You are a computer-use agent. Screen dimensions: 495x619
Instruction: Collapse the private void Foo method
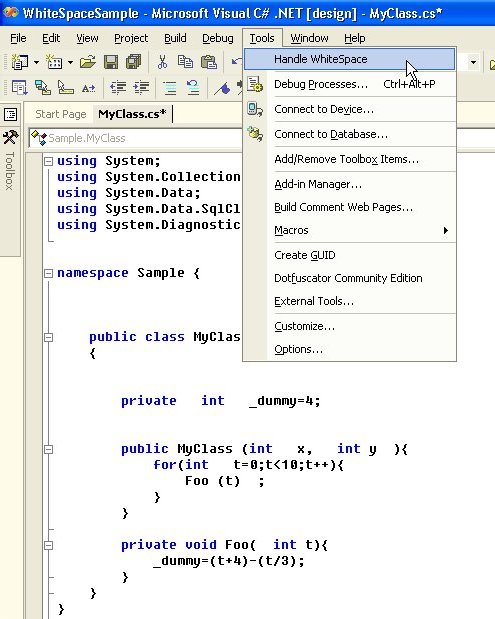pyautogui.click(x=48, y=545)
